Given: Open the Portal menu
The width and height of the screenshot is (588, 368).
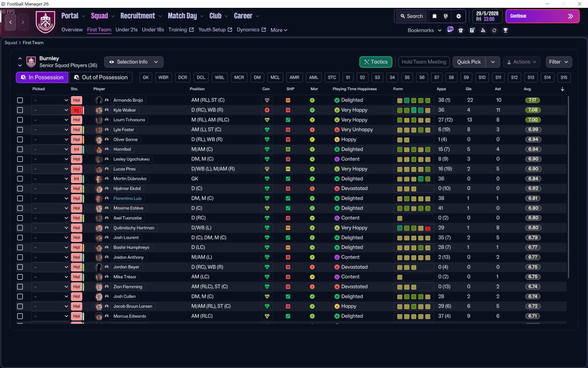Looking at the screenshot, I should pyautogui.click(x=73, y=16).
